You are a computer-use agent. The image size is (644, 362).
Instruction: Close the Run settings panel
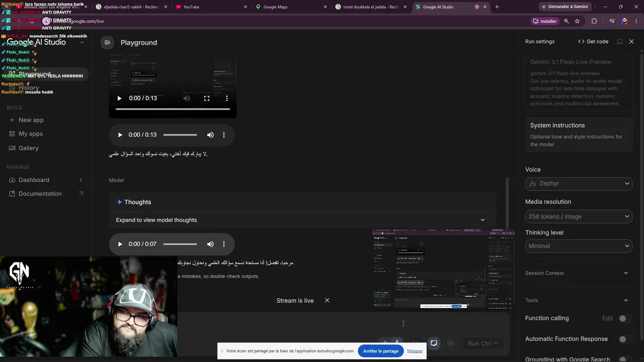click(x=631, y=42)
